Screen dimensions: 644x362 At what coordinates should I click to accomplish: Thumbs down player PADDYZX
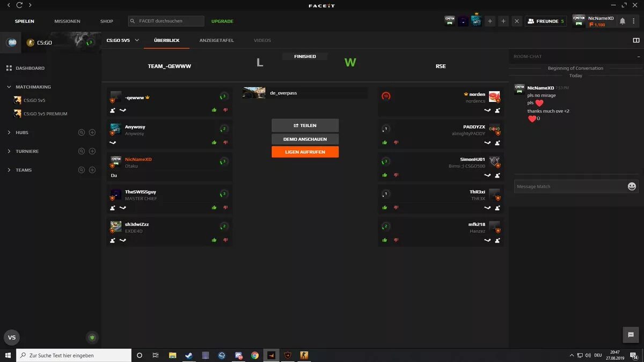396,143
